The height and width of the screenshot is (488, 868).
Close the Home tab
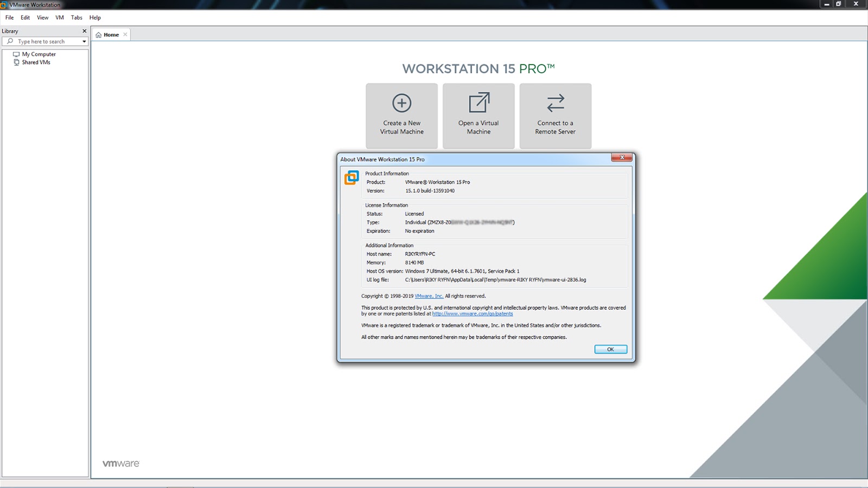tap(125, 34)
